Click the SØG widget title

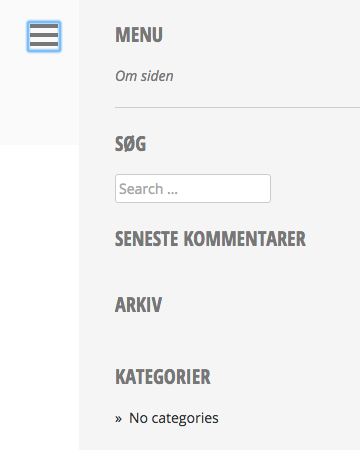[130, 144]
